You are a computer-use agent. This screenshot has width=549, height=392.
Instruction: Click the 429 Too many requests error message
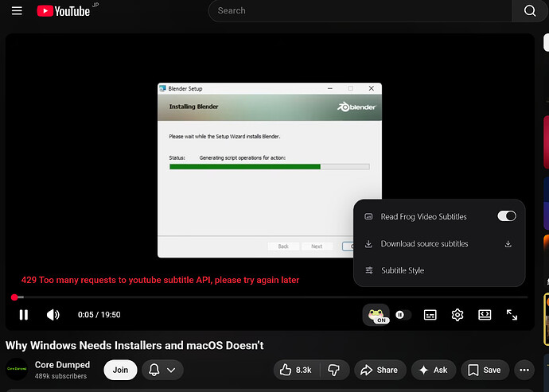160,280
